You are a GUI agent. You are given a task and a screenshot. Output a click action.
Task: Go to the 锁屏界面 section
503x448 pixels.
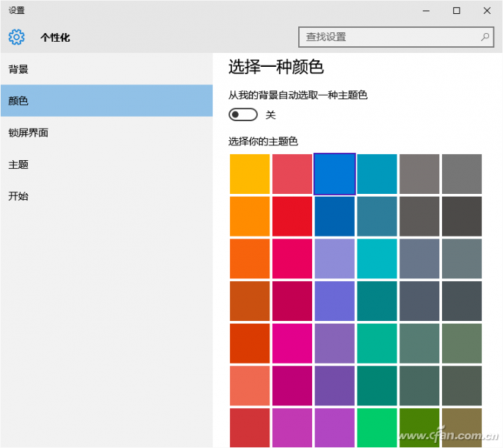point(29,133)
